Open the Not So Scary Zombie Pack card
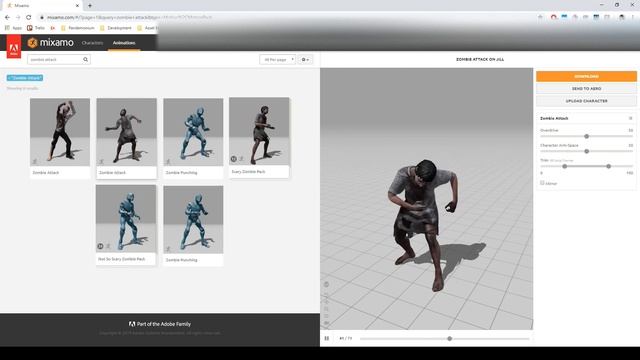This screenshot has height=360, width=640. (x=126, y=225)
